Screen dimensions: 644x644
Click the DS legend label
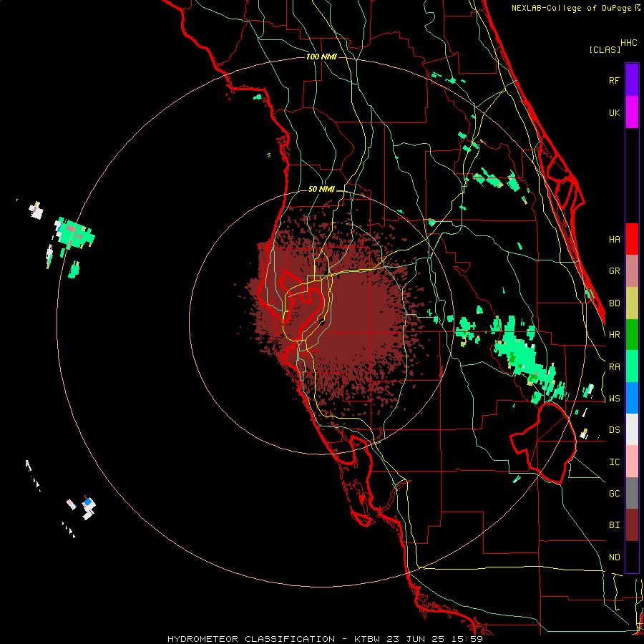coord(614,430)
